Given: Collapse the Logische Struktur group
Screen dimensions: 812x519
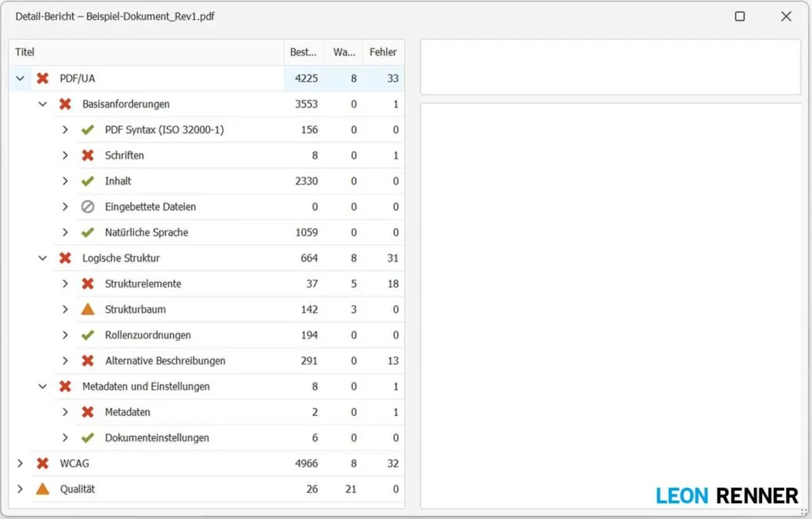Looking at the screenshot, I should [43, 258].
